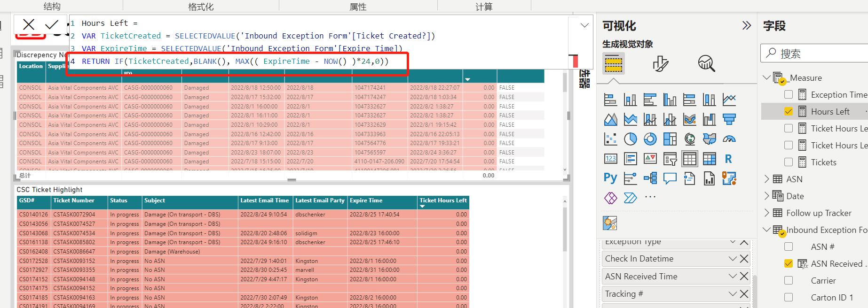The height and width of the screenshot is (308, 868).
Task: Select the card visual showing 123
Action: click(610, 159)
